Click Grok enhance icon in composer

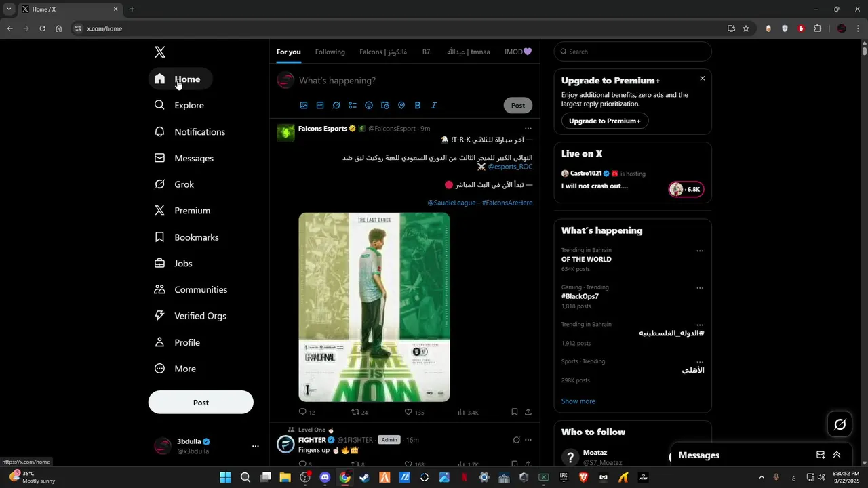[336, 105]
